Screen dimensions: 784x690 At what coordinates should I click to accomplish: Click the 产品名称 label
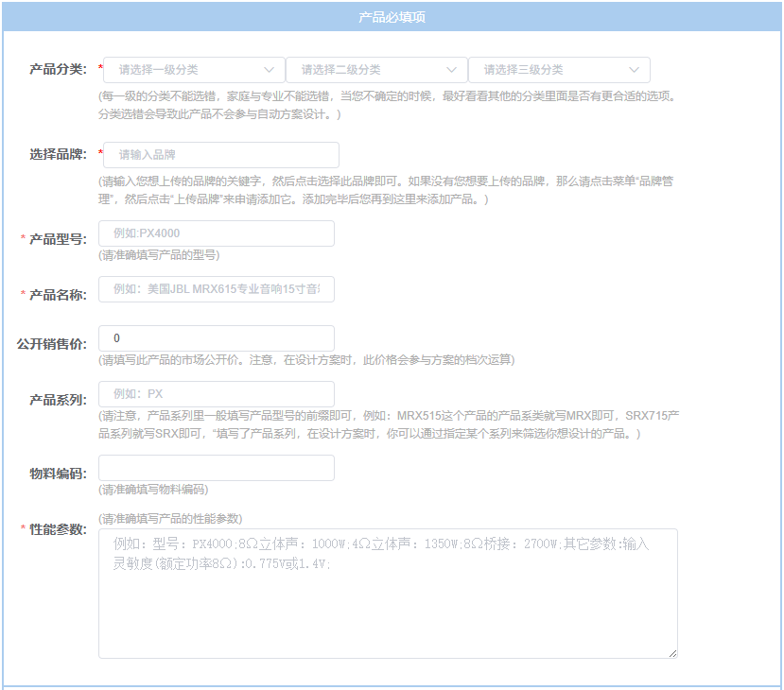58,295
